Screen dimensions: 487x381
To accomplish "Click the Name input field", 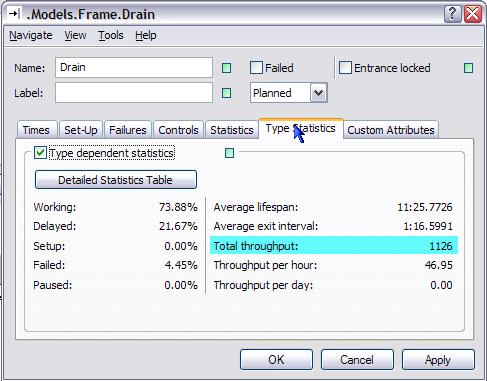I will coord(134,68).
